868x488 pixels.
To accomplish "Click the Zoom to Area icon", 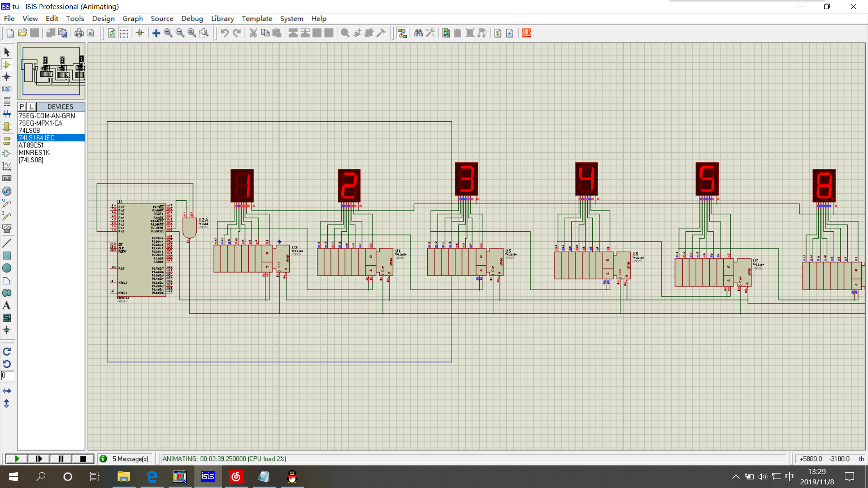I will coord(204,33).
